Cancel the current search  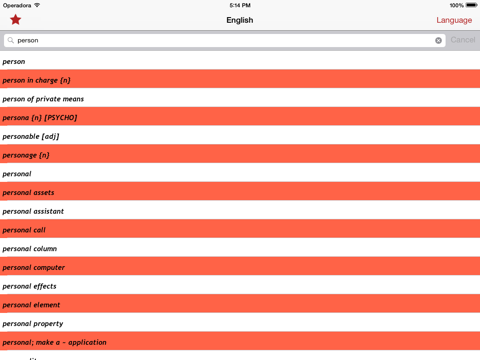(463, 40)
